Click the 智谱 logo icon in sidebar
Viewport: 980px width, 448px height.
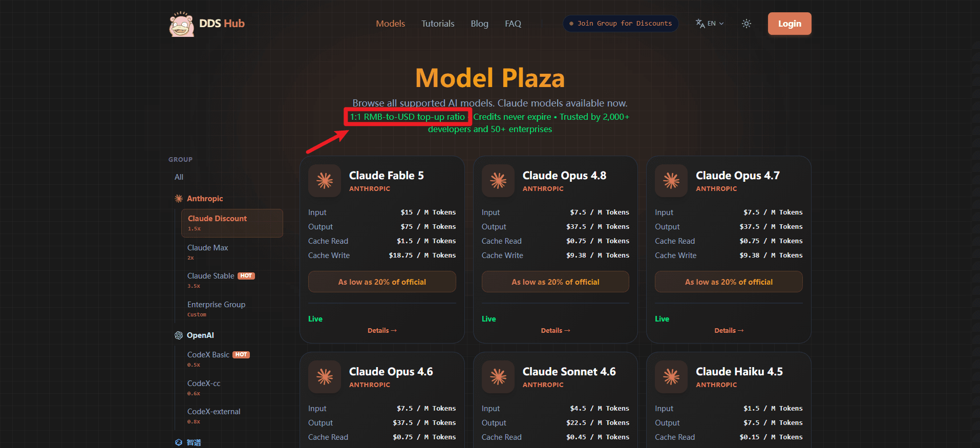(179, 442)
